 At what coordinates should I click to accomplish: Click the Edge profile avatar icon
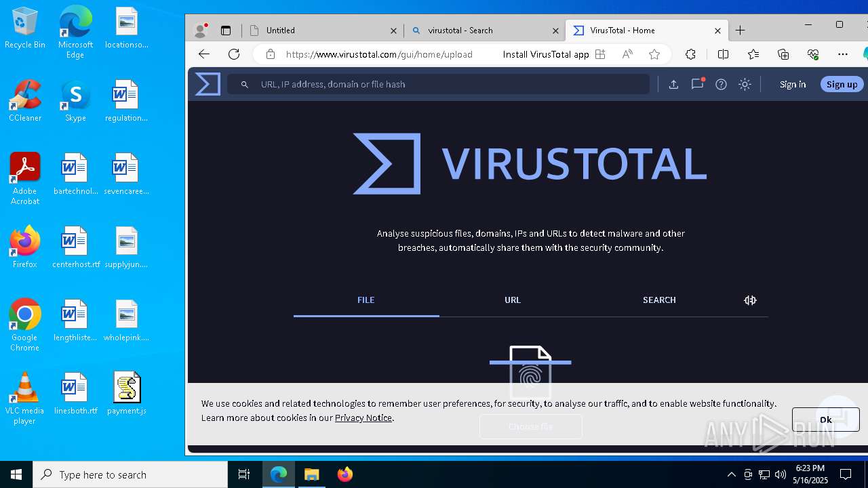pos(200,30)
